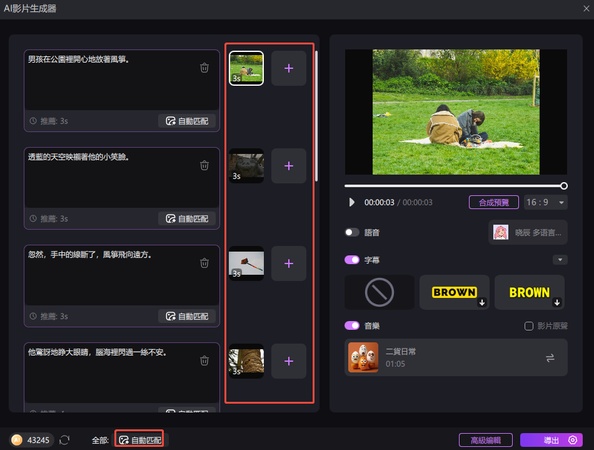The image size is (594, 450).
Task: Toggle the 字幕 subtitle switch
Action: (x=352, y=260)
